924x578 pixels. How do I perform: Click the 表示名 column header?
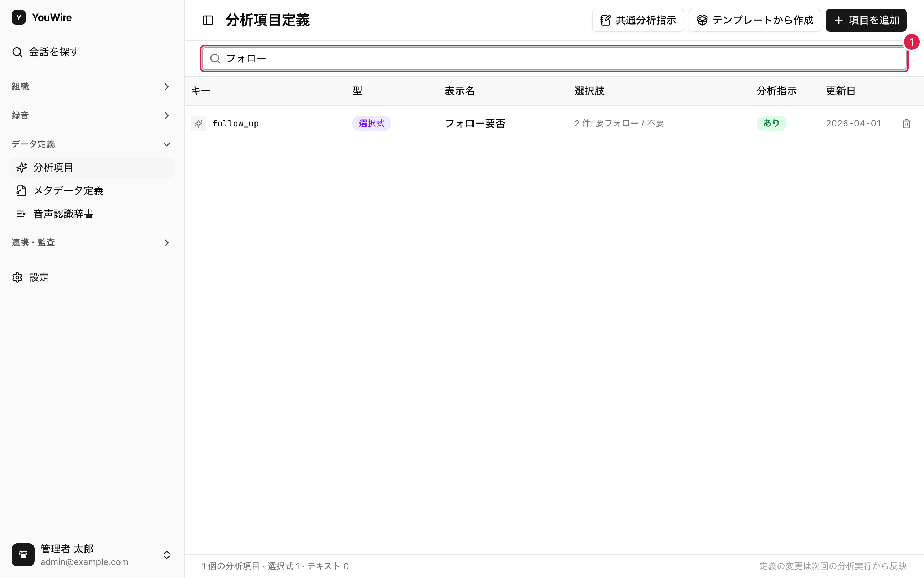460,91
